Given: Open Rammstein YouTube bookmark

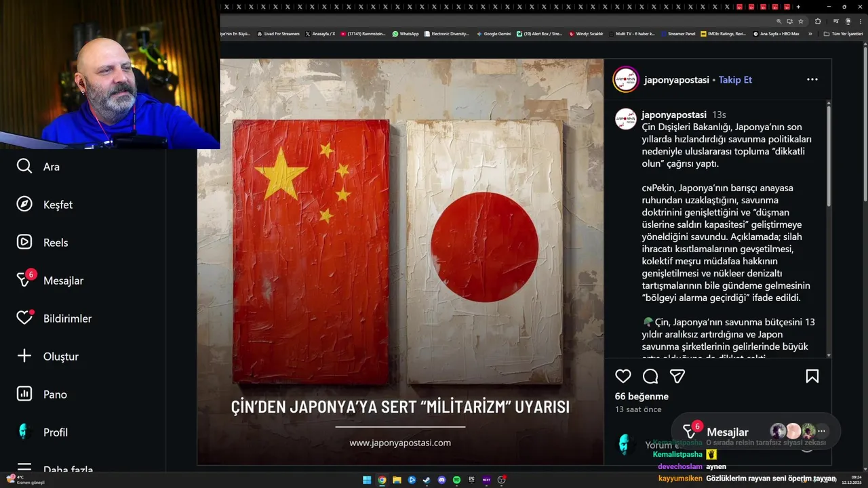Looking at the screenshot, I should tap(363, 33).
